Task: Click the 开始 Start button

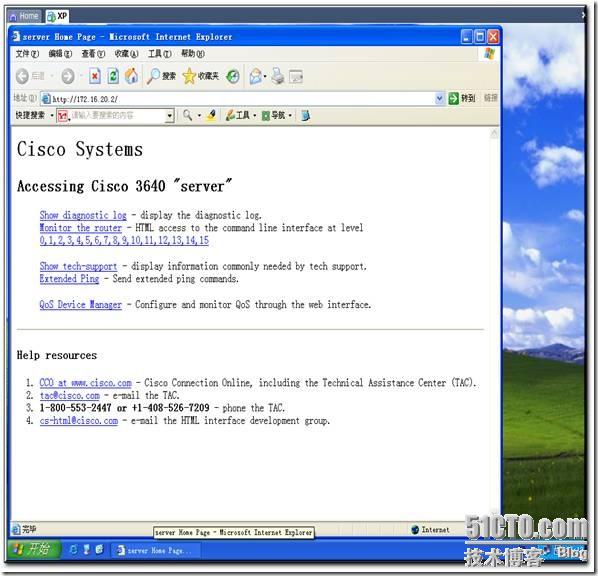Action: 33,549
